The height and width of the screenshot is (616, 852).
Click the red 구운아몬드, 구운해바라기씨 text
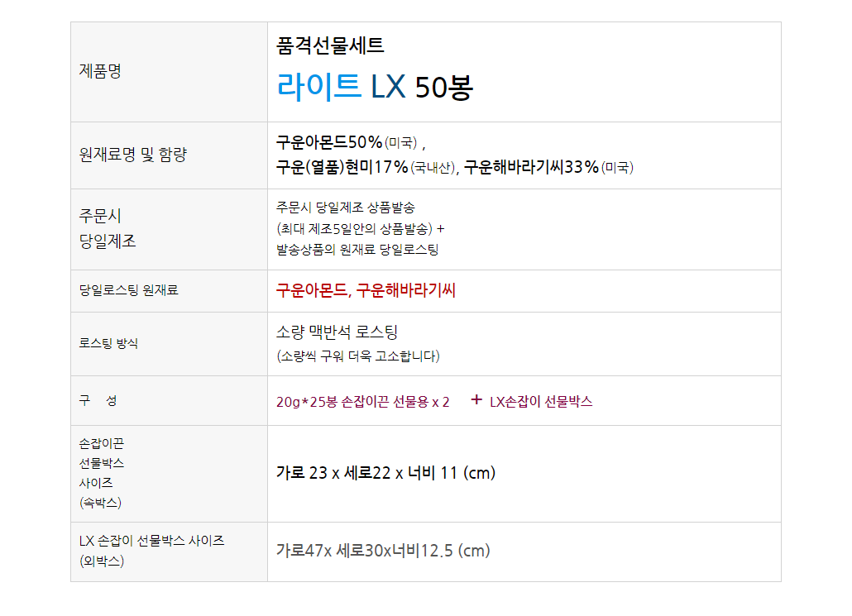(366, 290)
